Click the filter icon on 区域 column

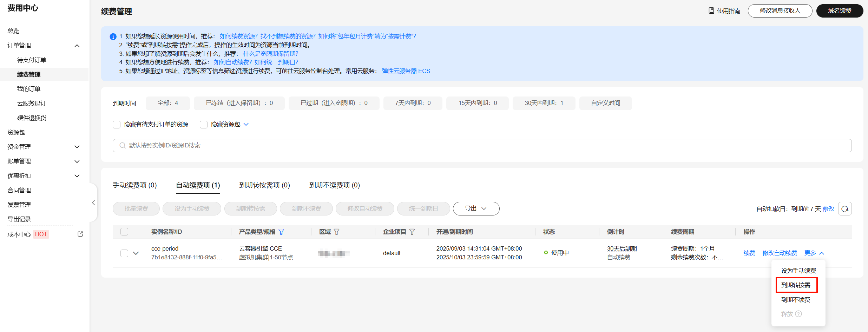click(336, 232)
